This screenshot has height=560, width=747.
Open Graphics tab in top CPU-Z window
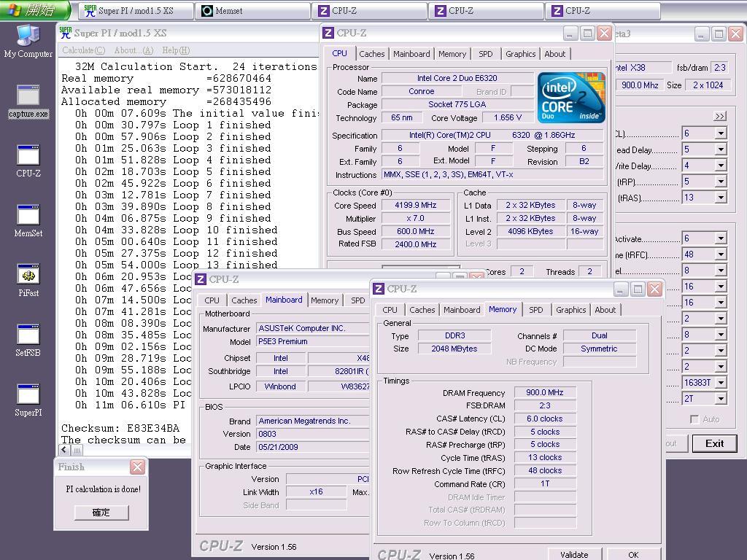520,54
